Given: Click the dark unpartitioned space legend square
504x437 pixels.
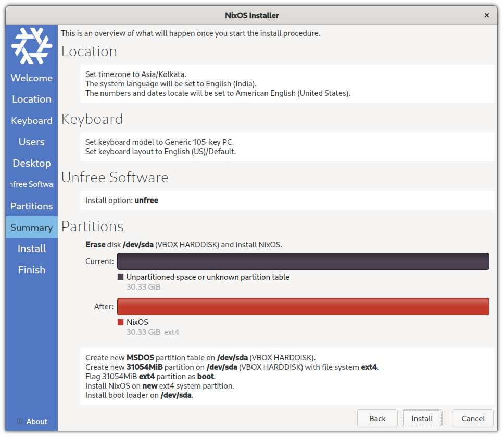Looking at the screenshot, I should (x=121, y=277).
